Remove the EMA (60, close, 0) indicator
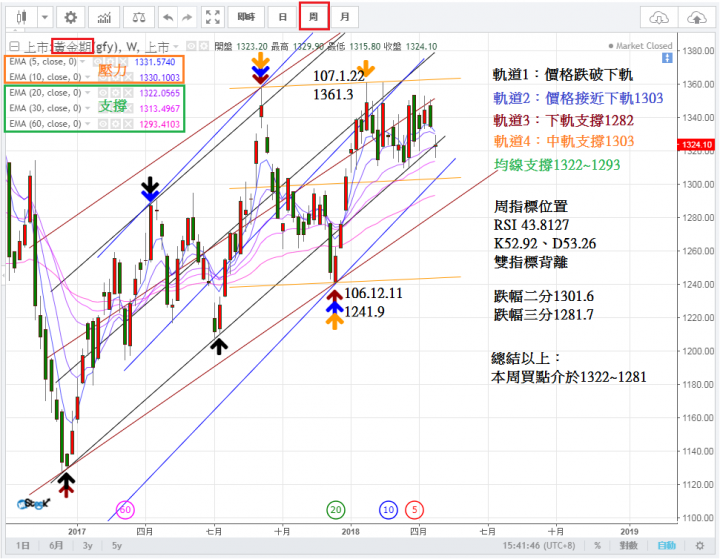 [x=128, y=124]
